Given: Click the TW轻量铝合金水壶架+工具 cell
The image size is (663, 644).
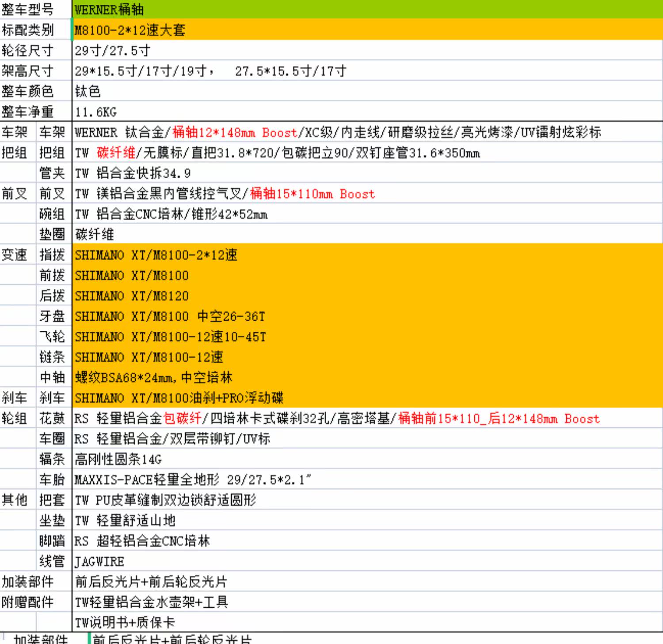Looking at the screenshot, I should (367, 602).
